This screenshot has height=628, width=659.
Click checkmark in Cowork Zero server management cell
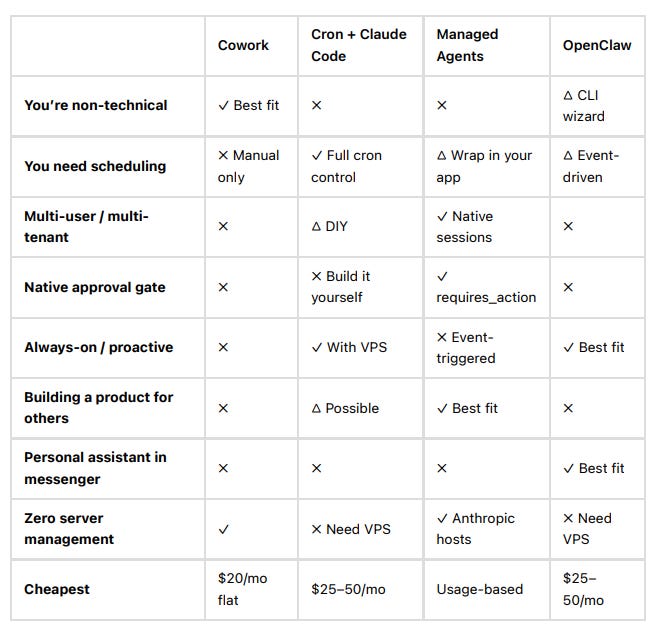pyautogui.click(x=224, y=529)
